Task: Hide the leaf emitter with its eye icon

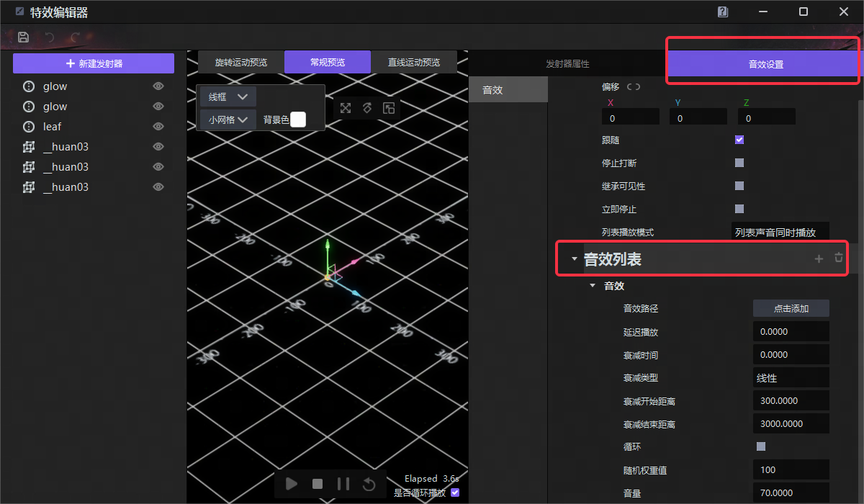Action: (x=158, y=127)
